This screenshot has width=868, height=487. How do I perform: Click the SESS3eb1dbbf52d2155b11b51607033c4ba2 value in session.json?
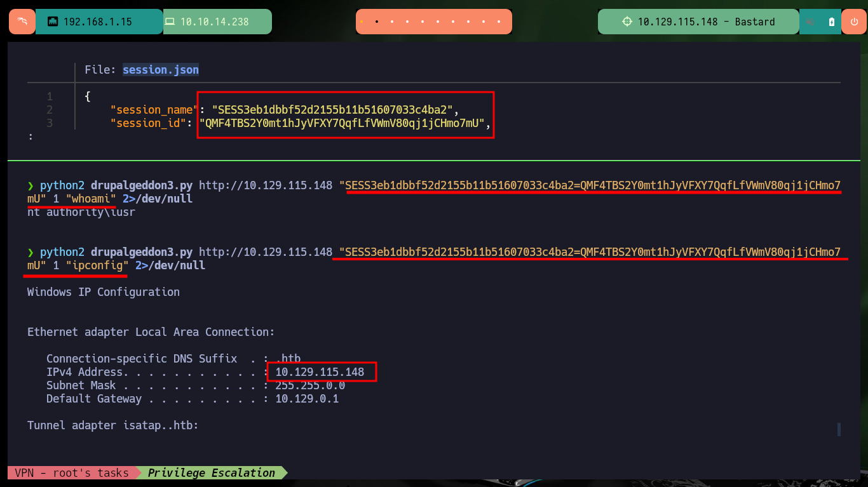point(332,110)
